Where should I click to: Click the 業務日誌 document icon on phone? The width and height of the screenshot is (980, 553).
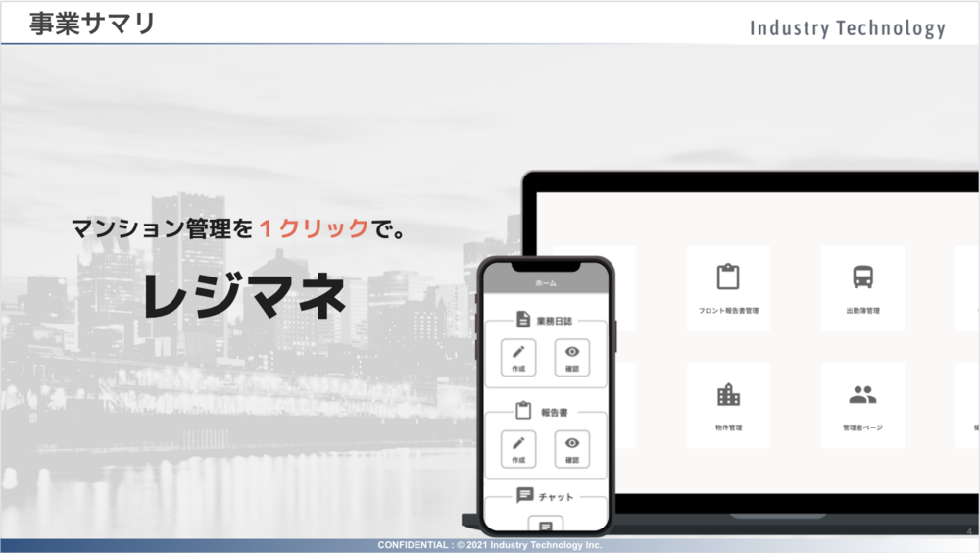point(523,319)
